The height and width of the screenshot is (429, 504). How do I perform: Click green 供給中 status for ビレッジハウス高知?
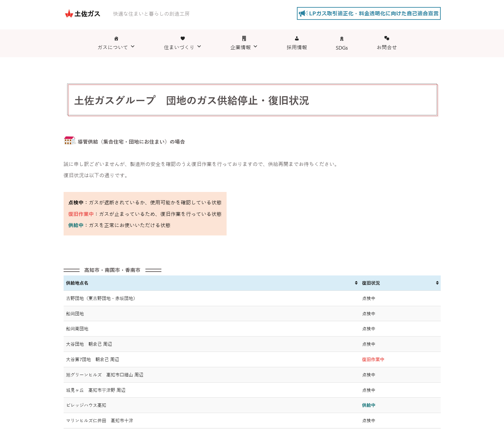click(369, 405)
